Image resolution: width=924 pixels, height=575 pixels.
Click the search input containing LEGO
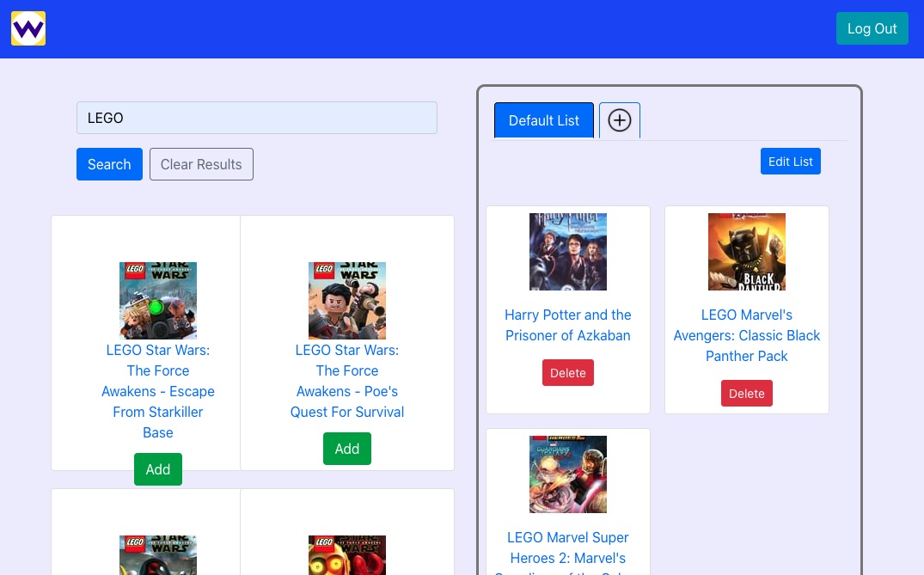tap(256, 118)
